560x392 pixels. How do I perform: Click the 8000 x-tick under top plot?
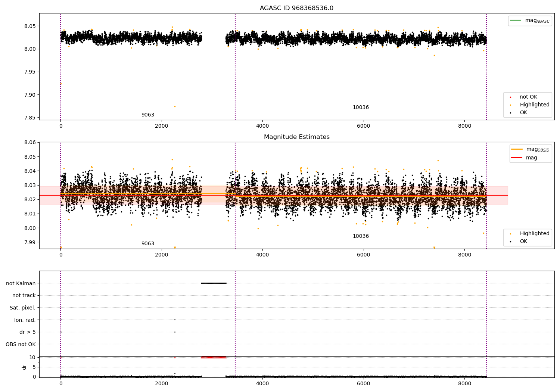point(464,126)
